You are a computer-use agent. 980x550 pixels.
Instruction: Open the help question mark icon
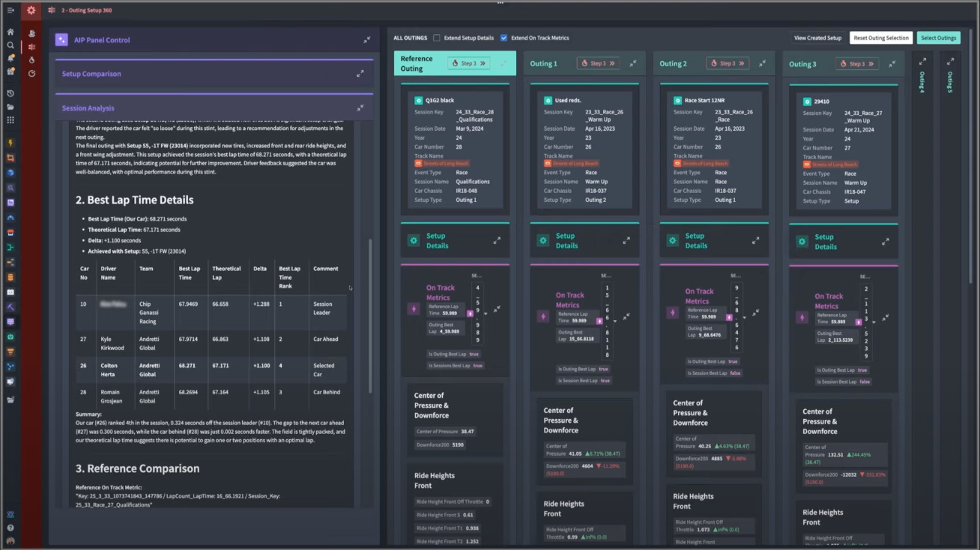point(10,528)
